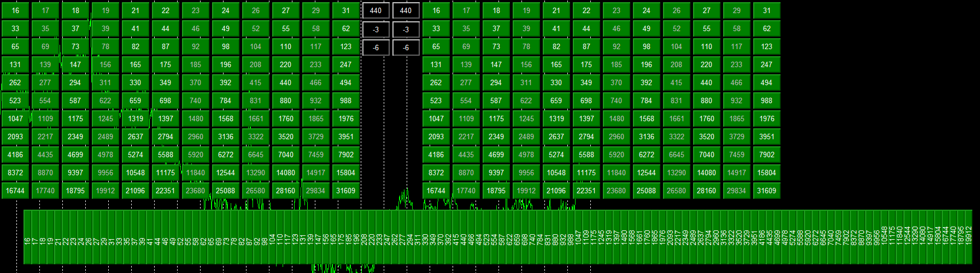
Task: Click 523 in the right grid
Action: point(436,100)
